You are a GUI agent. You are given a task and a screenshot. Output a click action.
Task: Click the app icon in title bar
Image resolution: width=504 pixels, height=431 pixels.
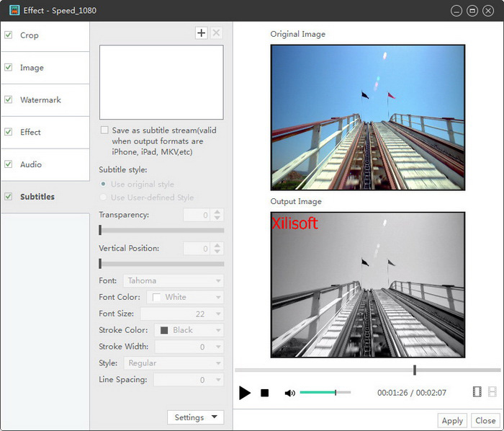tap(13, 11)
